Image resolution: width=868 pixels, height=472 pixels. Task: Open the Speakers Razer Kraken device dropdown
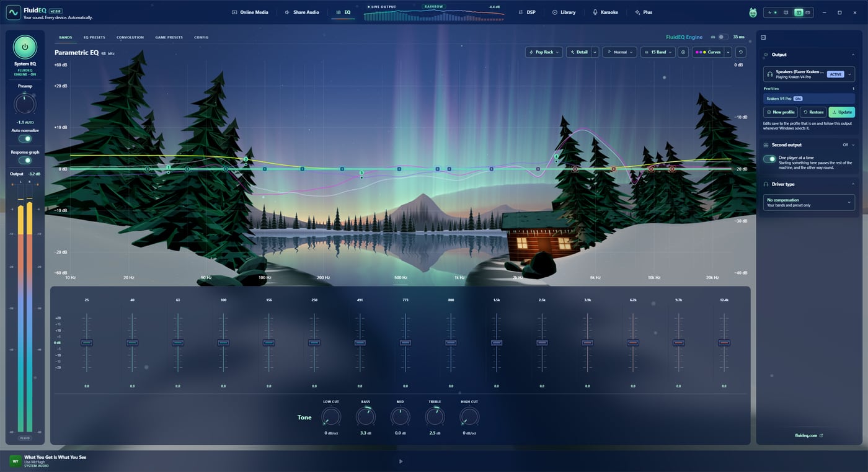(809, 74)
